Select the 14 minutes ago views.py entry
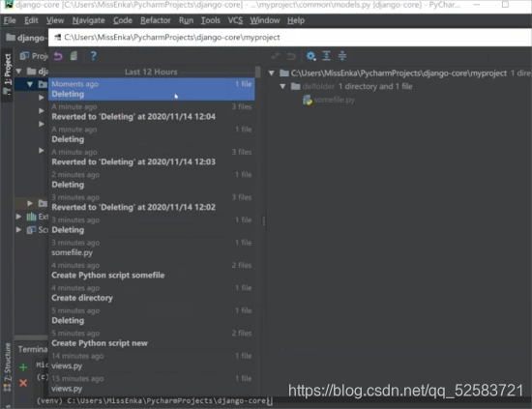This screenshot has width=532, height=409. 151,362
